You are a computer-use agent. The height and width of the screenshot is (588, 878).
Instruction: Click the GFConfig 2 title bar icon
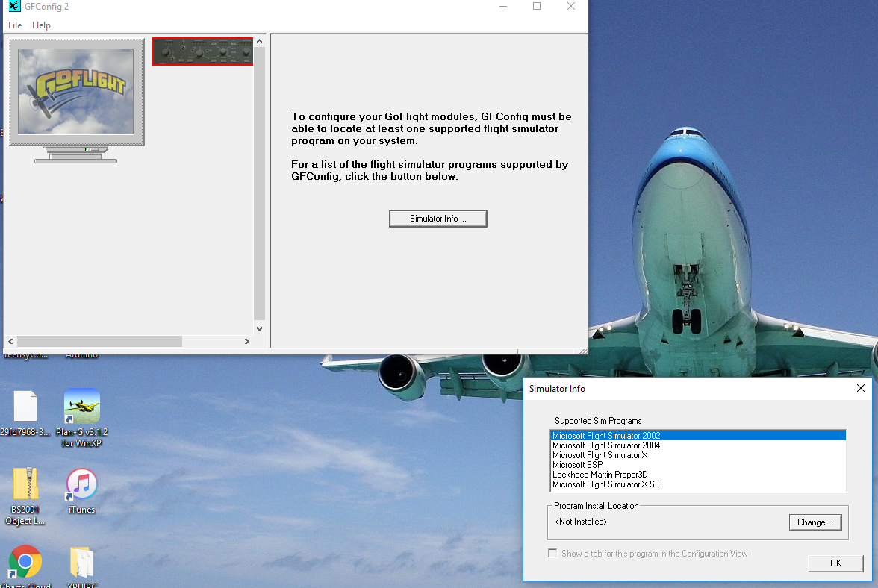click(x=14, y=7)
